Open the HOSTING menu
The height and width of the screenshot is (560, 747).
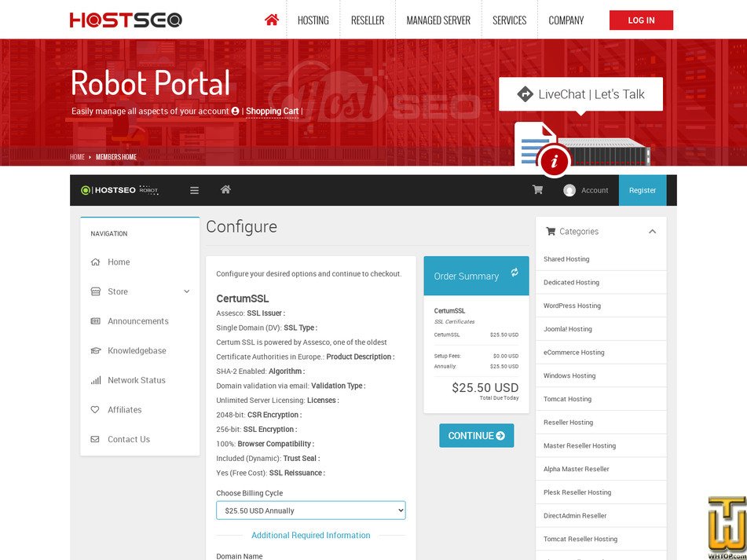313,20
